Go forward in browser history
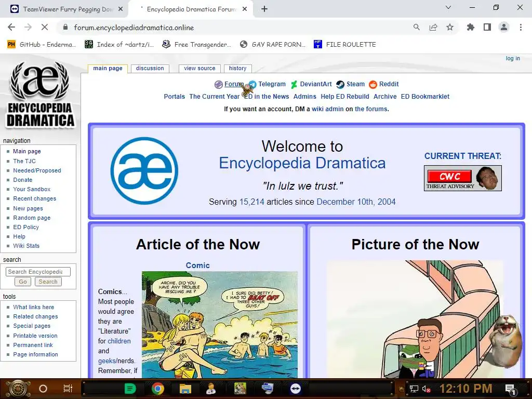The width and height of the screenshot is (532, 399). [28, 27]
